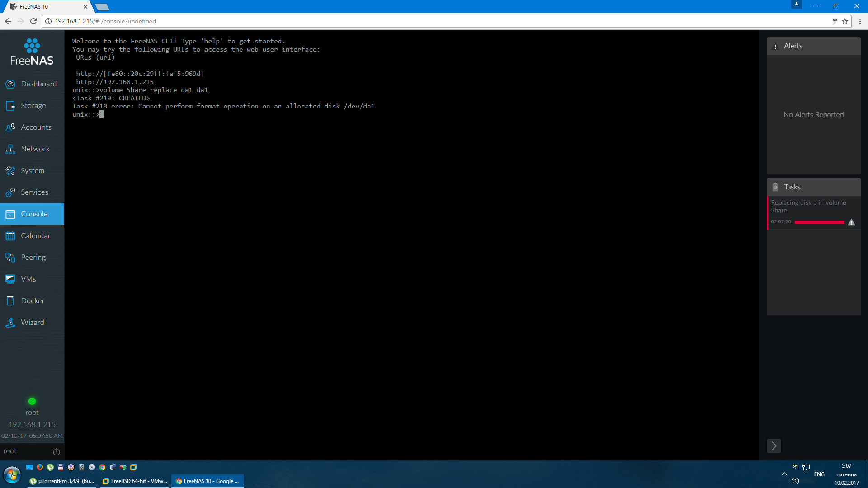868x488 pixels.
Task: Click the browser address bar URL
Action: pyautogui.click(x=105, y=21)
